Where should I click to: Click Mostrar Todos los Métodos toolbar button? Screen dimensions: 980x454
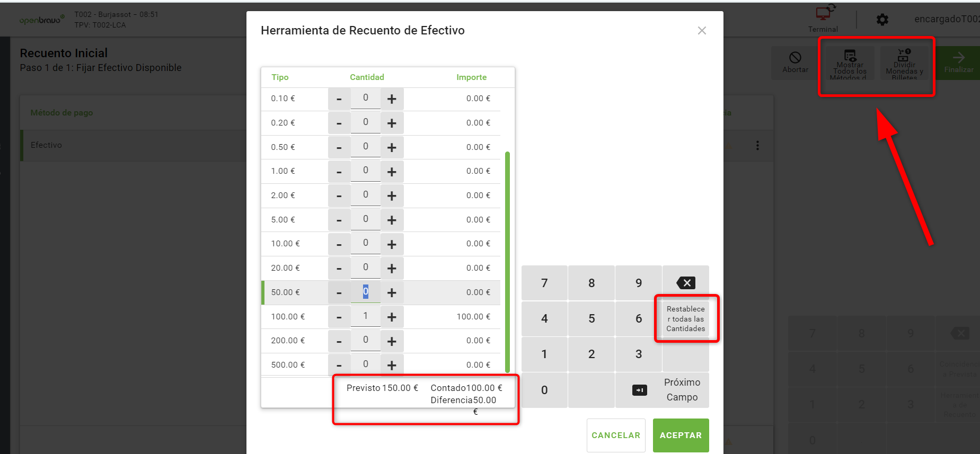tap(850, 64)
